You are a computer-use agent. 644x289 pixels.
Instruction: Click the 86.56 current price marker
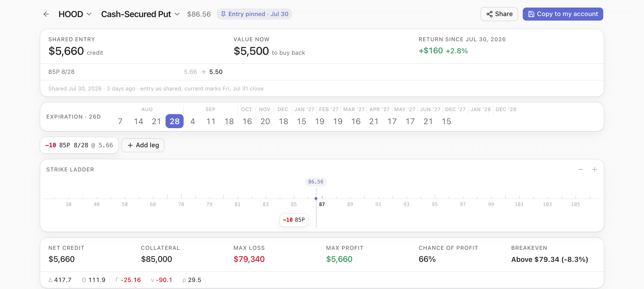pos(316,182)
